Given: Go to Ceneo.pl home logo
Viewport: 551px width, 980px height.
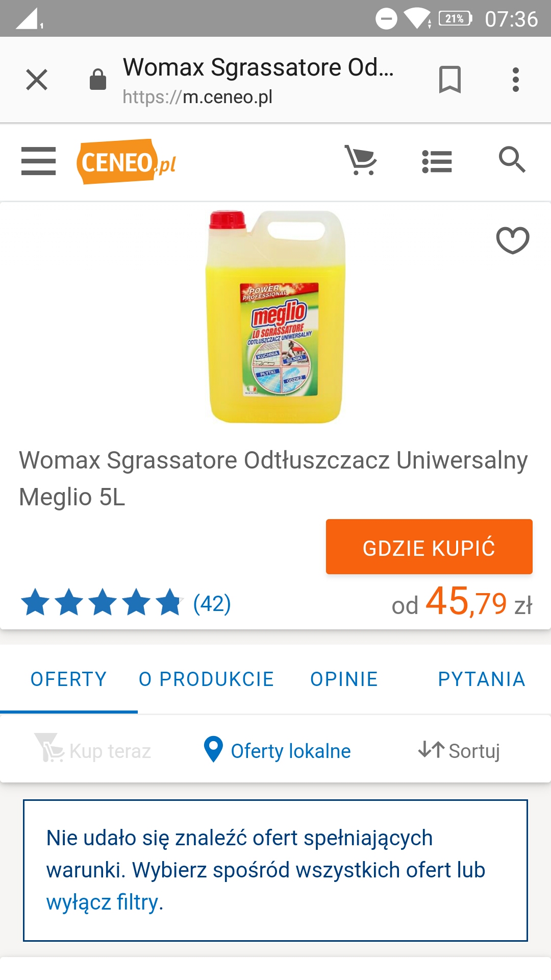Looking at the screenshot, I should pyautogui.click(x=126, y=162).
